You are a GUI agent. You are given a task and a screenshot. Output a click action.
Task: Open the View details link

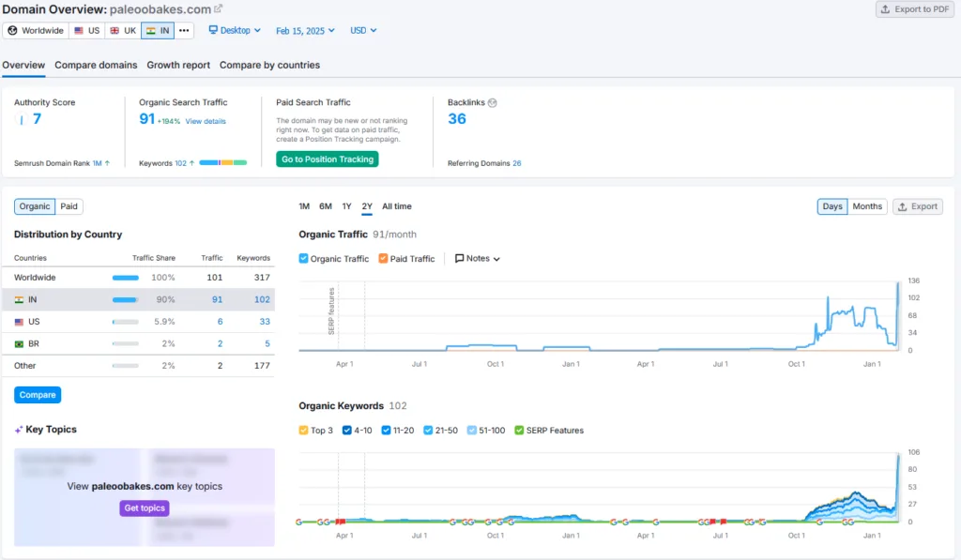point(206,121)
